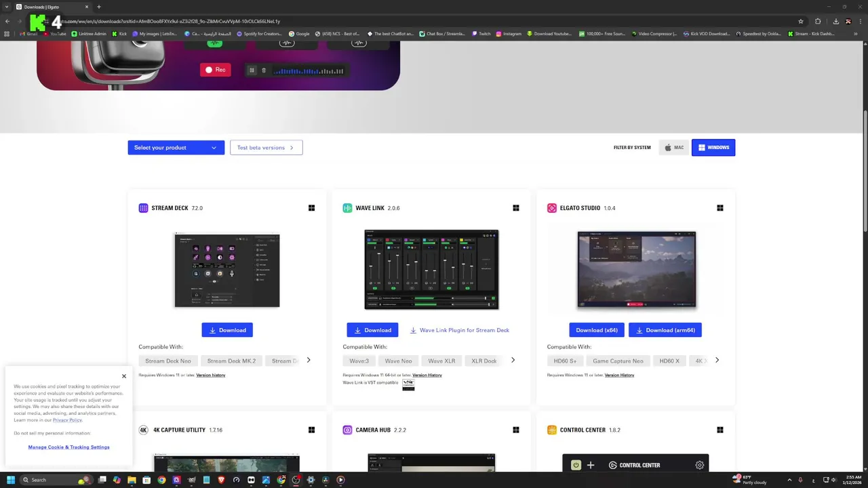The width and height of the screenshot is (868, 488).
Task: Open the Linktree Admin bookmark
Action: [89, 34]
